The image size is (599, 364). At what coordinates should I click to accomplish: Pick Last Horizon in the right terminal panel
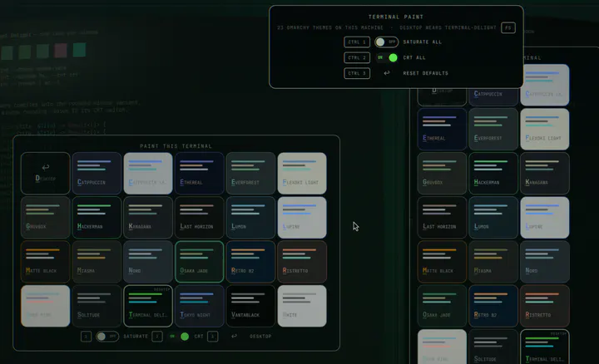pyautogui.click(x=442, y=218)
